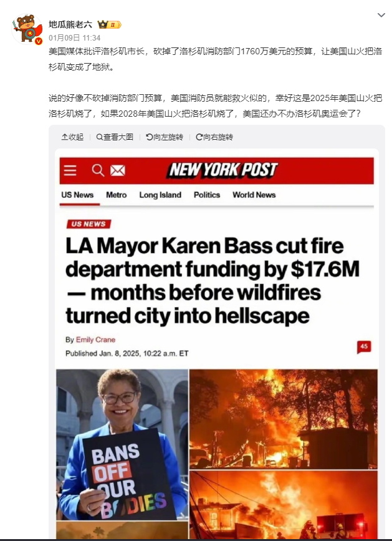Collapse the image using 收起
This screenshot has width=392, height=541.
coord(72,137)
